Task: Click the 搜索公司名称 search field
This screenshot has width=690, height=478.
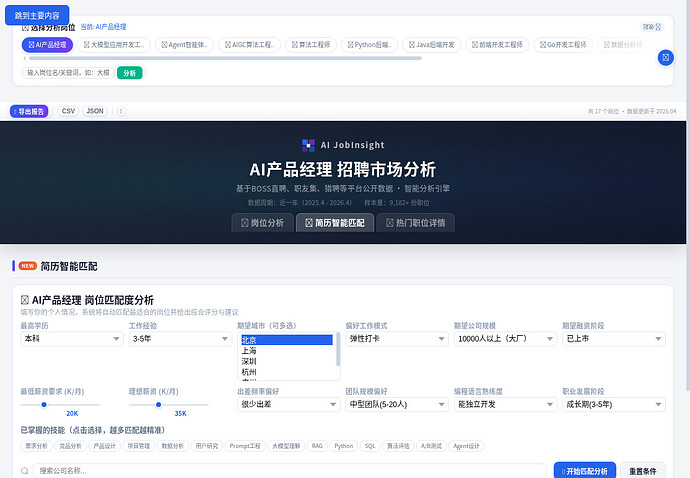Action: click(290, 471)
